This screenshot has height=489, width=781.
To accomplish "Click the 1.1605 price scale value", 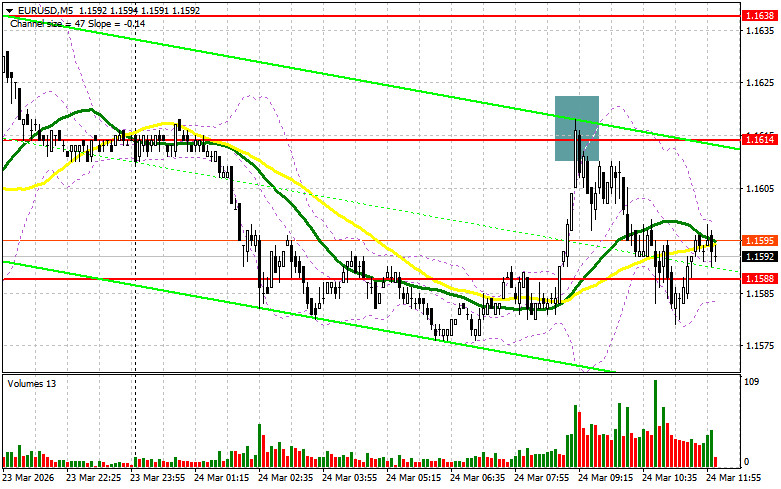I will click(x=760, y=189).
